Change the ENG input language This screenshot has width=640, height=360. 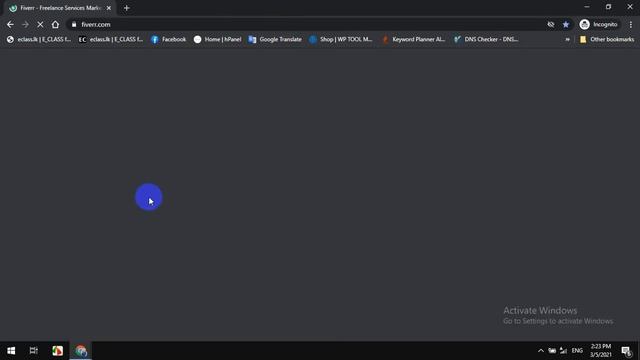click(x=577, y=351)
